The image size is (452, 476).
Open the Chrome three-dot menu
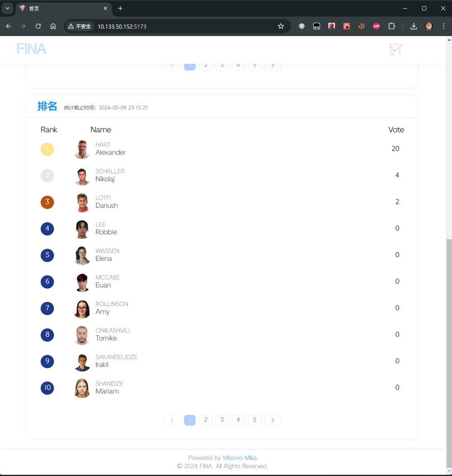pyautogui.click(x=443, y=26)
